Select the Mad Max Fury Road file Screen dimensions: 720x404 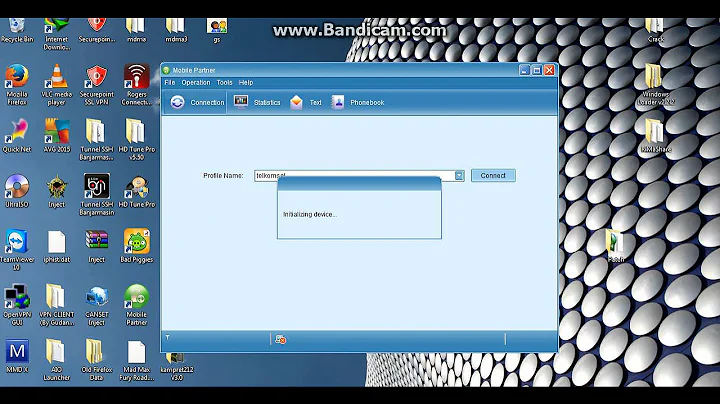136,360
